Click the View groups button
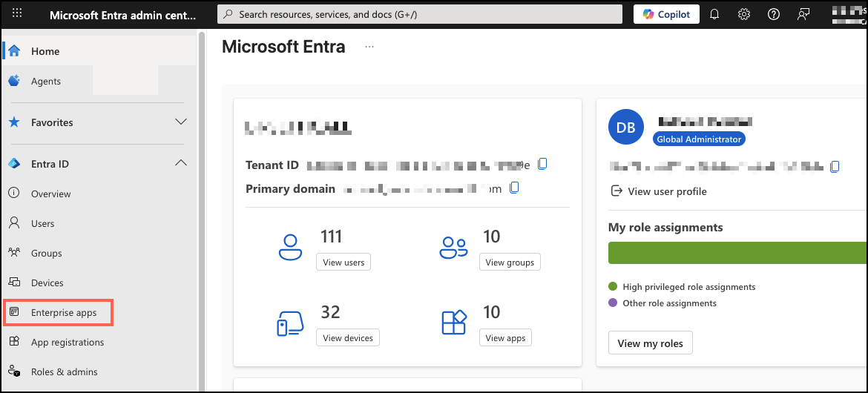 point(509,262)
